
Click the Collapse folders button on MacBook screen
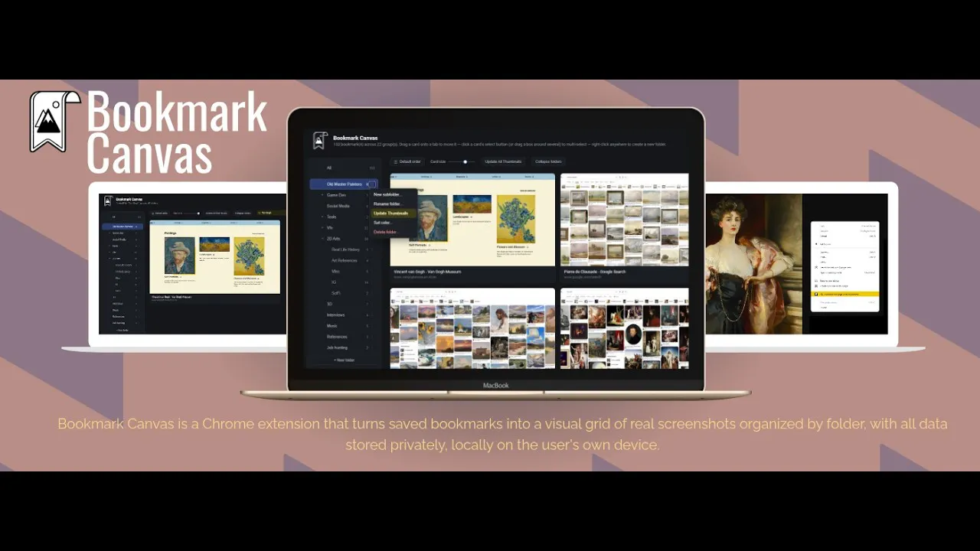coord(548,161)
